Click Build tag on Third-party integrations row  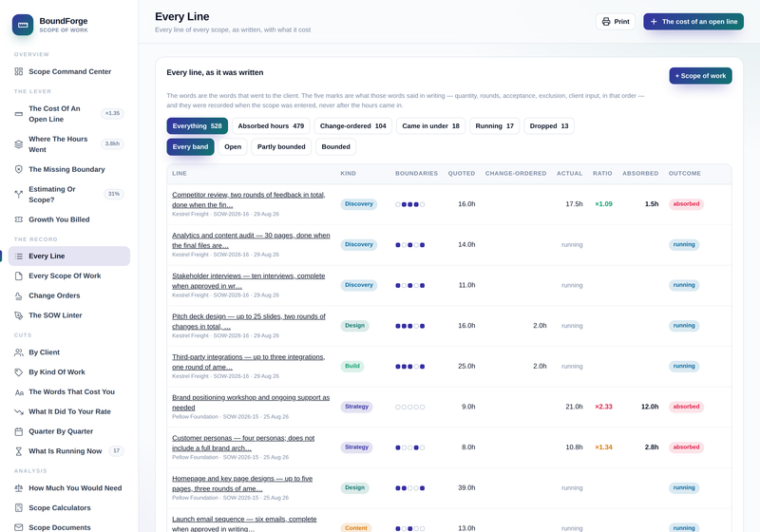[x=351, y=367]
